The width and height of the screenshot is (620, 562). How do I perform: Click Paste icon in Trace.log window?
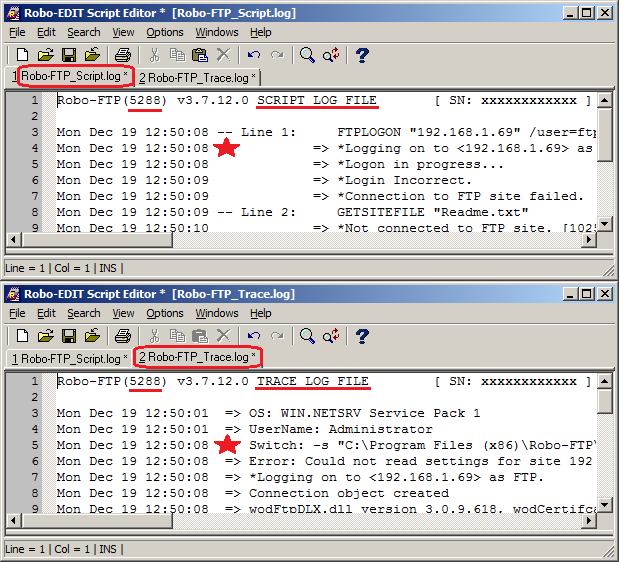(200, 336)
